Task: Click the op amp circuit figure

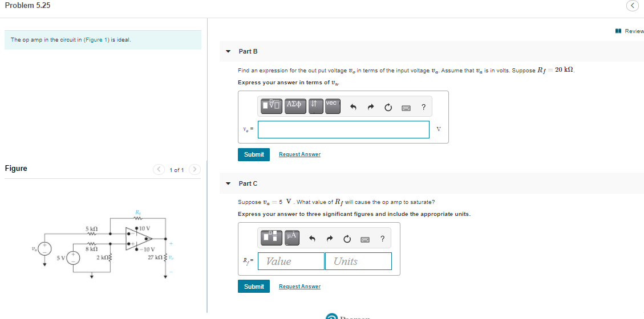Action: pos(102,244)
